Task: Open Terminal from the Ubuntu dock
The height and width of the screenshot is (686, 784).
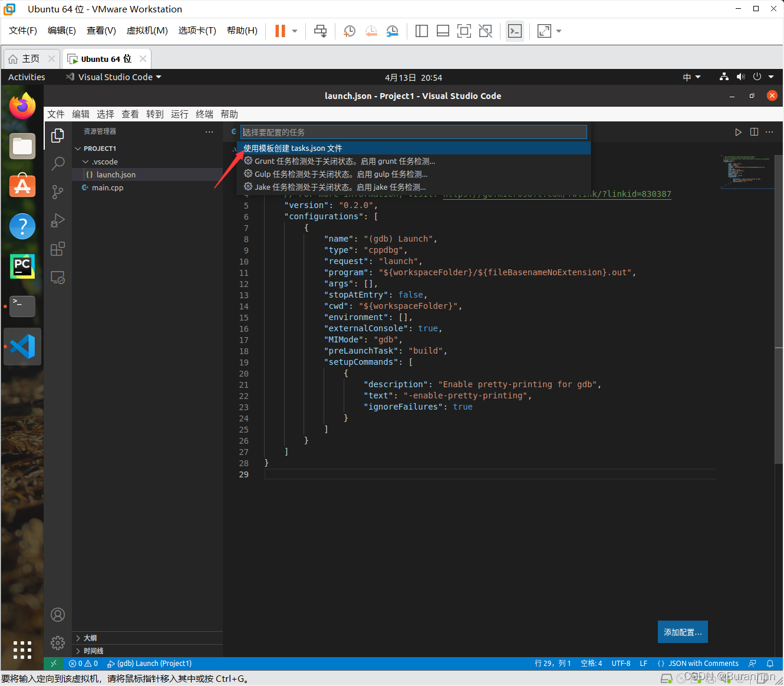Action: click(22, 306)
